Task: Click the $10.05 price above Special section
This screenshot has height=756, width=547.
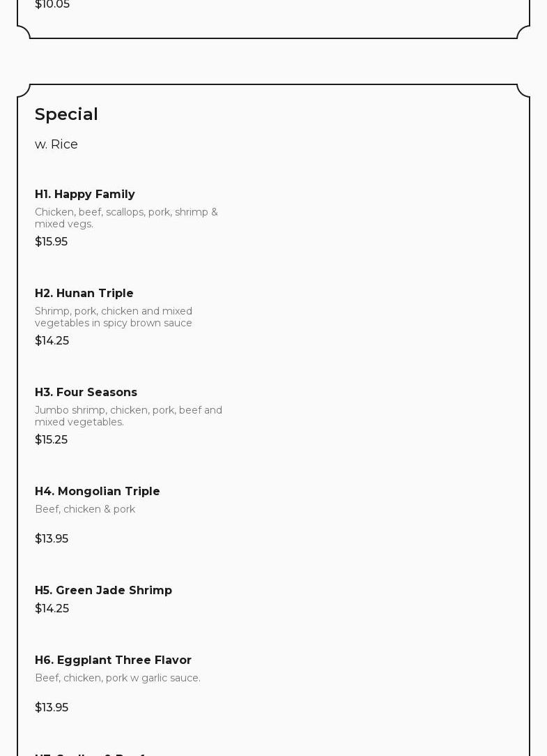Action: tap(52, 5)
